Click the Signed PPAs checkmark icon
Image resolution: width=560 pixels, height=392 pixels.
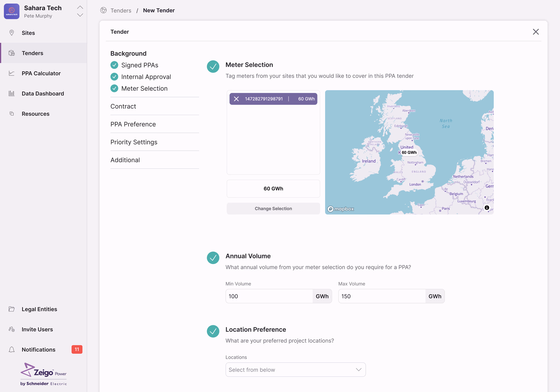[114, 65]
